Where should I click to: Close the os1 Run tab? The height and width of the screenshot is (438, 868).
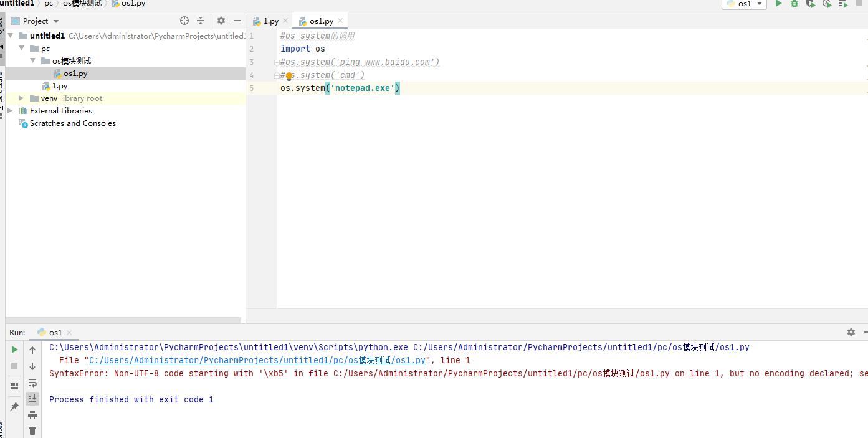(69, 333)
